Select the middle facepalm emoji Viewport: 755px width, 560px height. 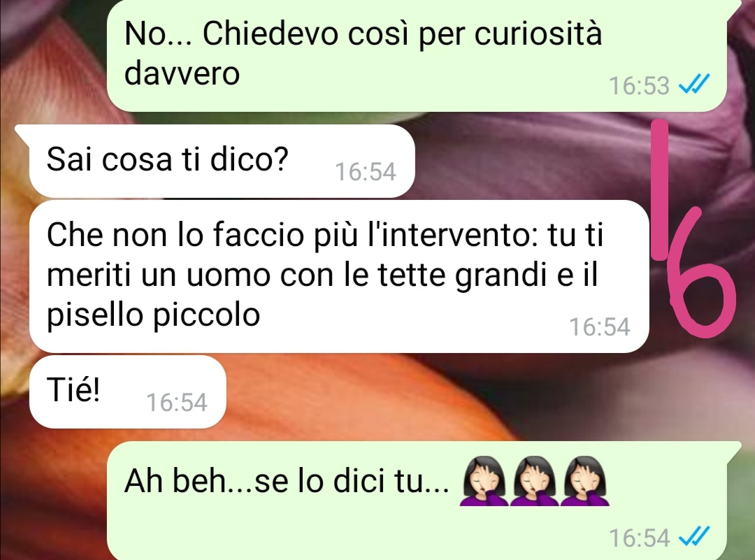pyautogui.click(x=535, y=481)
